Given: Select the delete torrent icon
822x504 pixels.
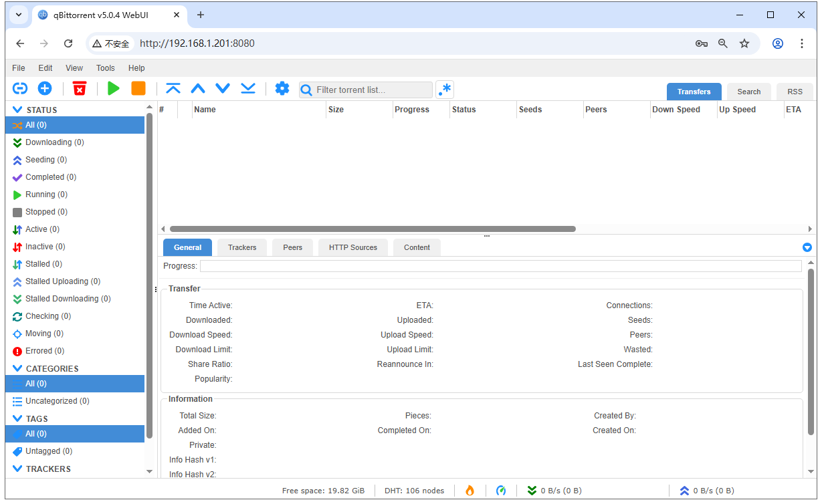Looking at the screenshot, I should [x=79, y=88].
